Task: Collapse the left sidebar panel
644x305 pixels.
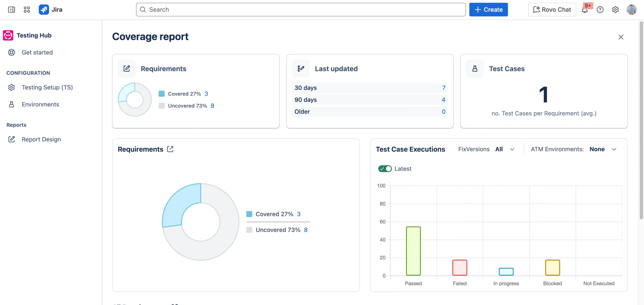Action: pos(11,9)
